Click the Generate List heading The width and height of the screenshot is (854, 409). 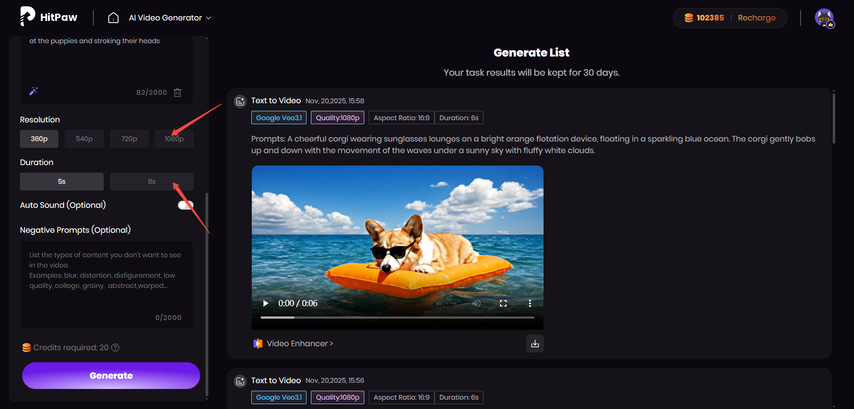tap(532, 53)
